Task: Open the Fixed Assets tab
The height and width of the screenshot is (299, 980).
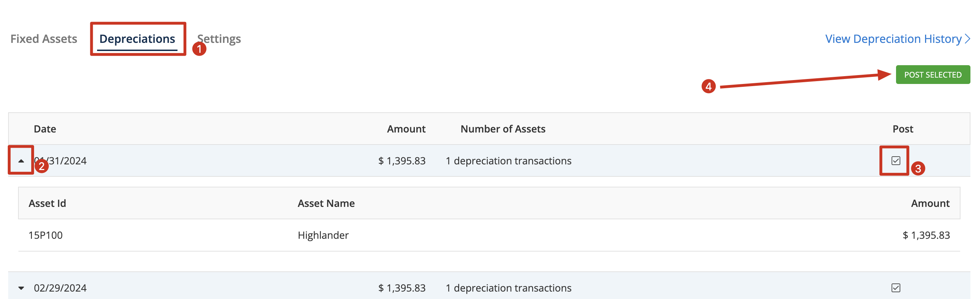Action: (44, 39)
